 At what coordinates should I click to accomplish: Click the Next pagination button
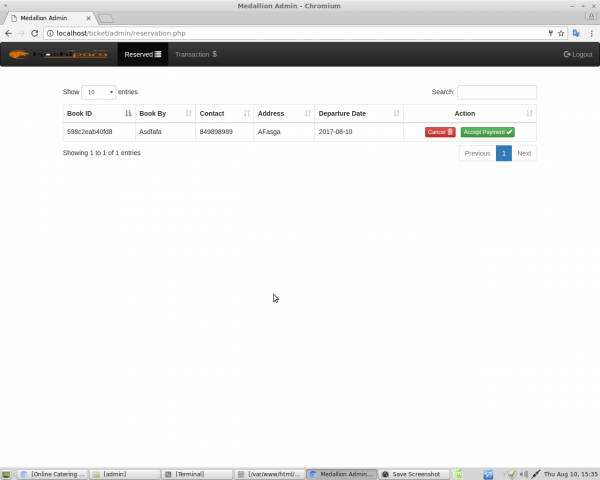click(x=524, y=153)
